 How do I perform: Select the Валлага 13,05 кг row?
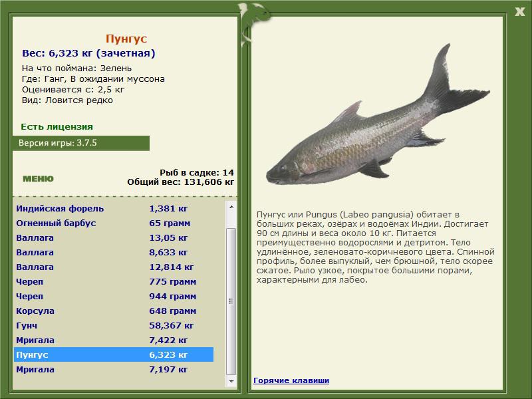(x=114, y=237)
